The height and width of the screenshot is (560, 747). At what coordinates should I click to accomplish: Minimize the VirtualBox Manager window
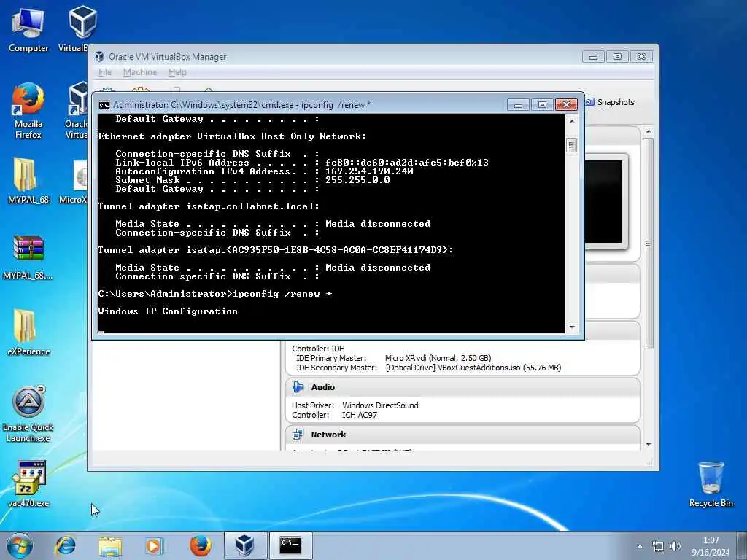coord(593,57)
